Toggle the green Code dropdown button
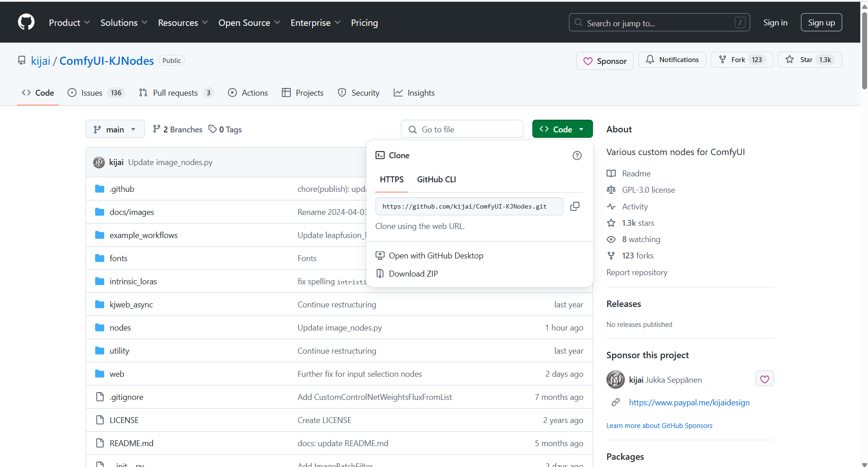 (562, 129)
